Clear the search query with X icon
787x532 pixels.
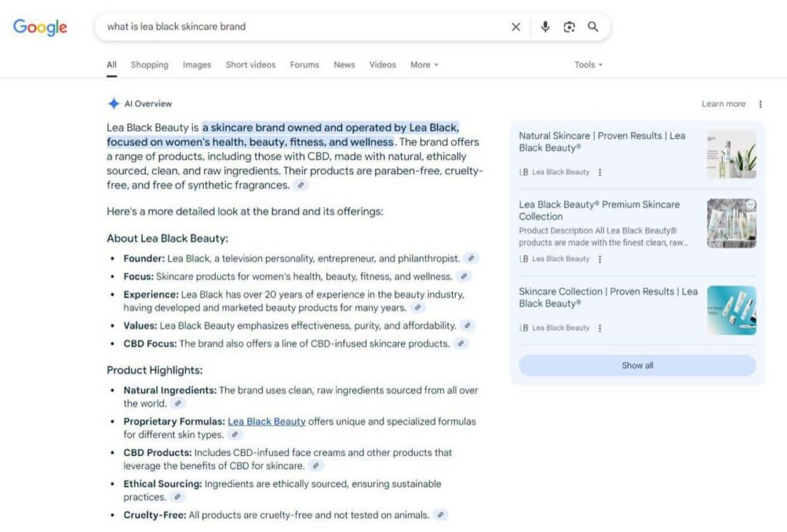(x=516, y=27)
